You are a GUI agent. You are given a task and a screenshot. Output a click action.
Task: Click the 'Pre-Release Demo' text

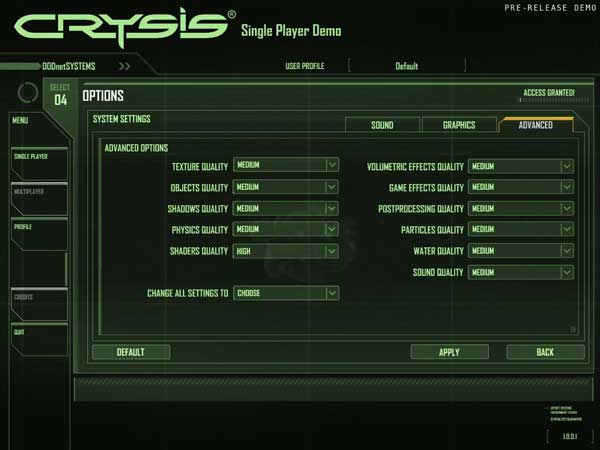[x=550, y=8]
